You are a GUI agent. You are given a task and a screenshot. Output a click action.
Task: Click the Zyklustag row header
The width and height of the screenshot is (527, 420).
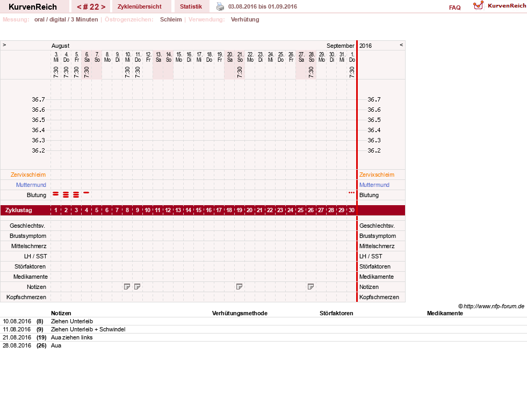pyautogui.click(x=19, y=210)
